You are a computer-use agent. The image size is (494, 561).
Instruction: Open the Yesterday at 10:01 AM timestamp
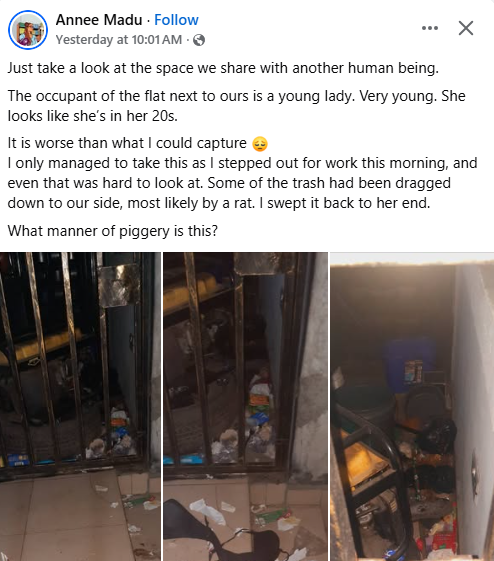[x=119, y=39]
